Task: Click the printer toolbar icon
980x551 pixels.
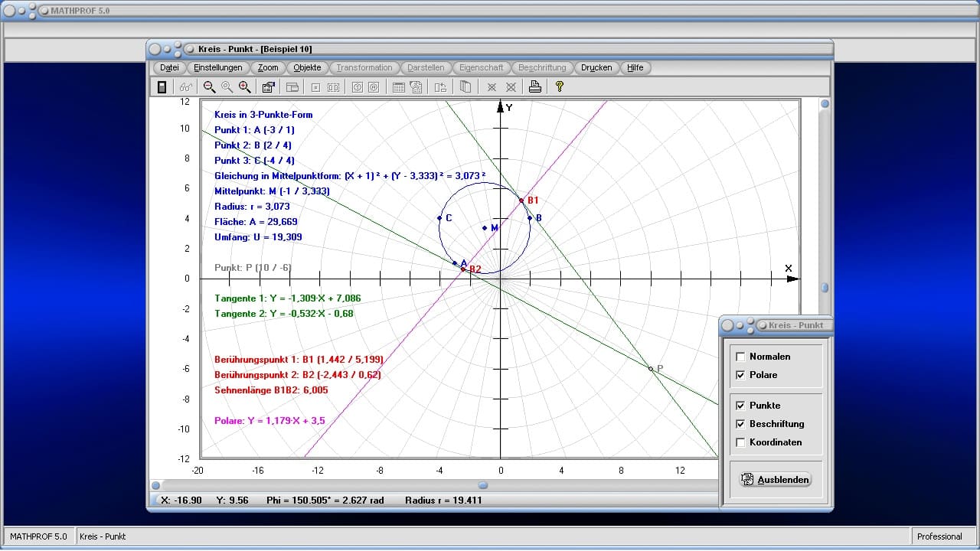Action: [x=535, y=87]
